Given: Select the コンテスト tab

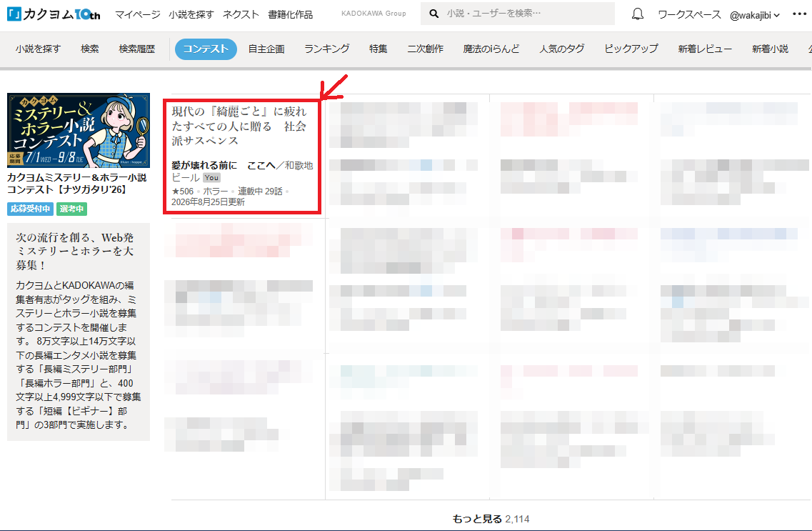Looking at the screenshot, I should point(206,49).
